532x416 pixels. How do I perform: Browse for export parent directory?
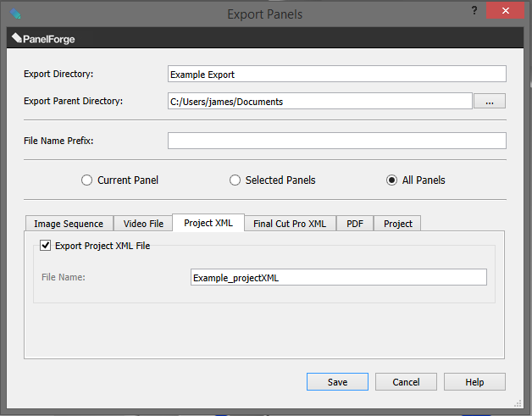point(490,102)
